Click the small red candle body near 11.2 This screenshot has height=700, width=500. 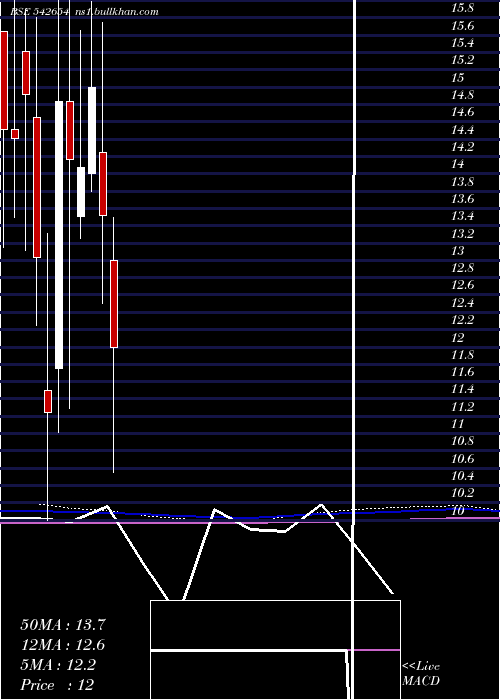tap(48, 401)
